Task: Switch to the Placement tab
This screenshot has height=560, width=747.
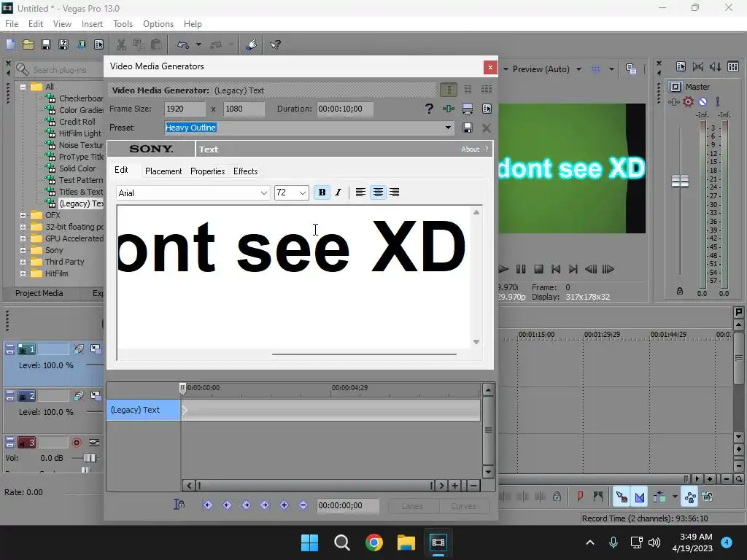Action: coord(163,171)
